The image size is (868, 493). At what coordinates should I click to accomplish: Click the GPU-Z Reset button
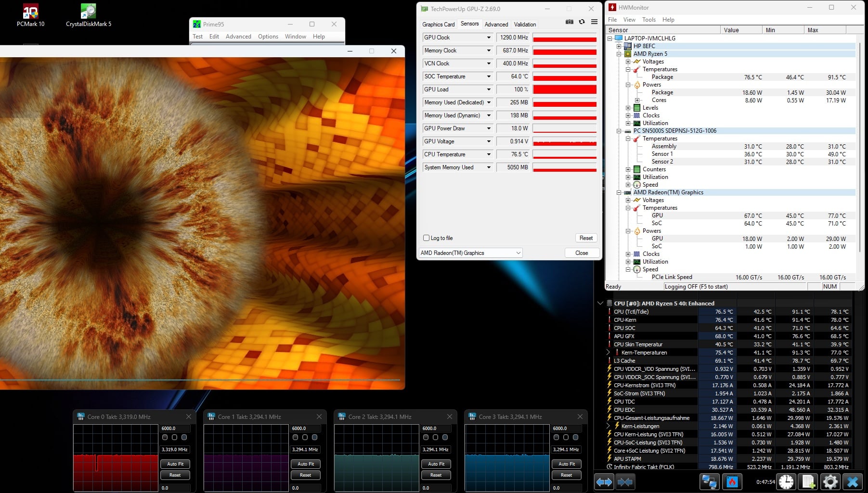tap(586, 238)
